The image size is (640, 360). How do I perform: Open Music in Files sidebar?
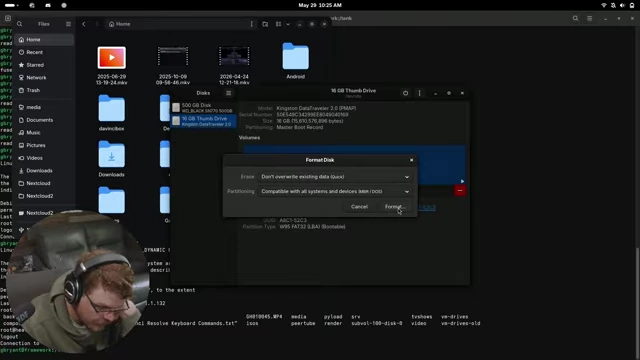tap(44, 133)
